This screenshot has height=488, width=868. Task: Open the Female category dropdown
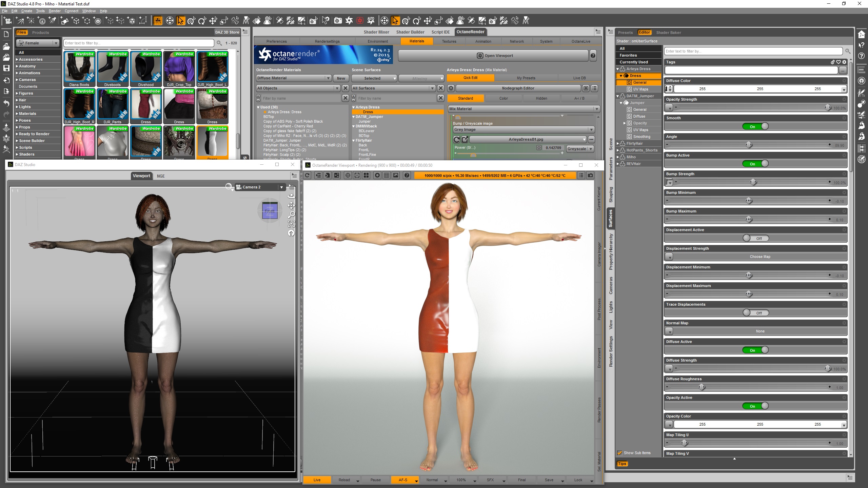click(37, 43)
